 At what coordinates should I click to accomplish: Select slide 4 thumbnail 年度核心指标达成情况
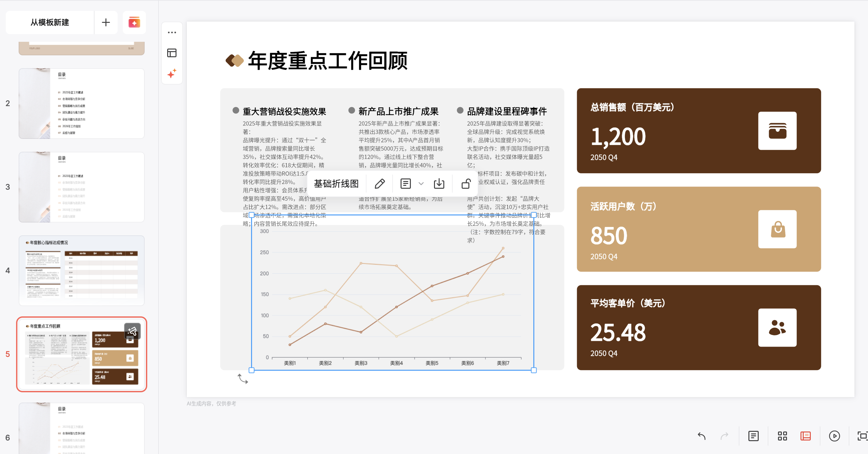pos(82,270)
